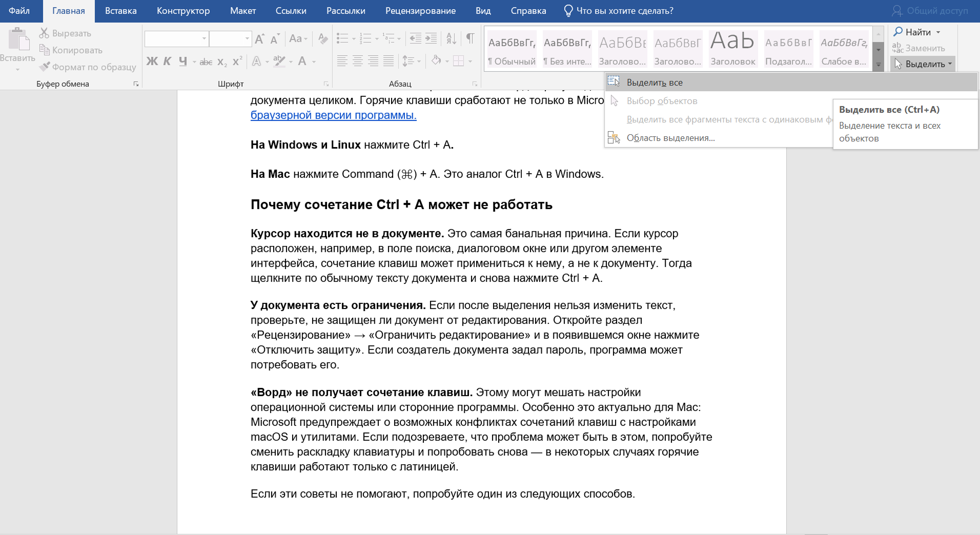Click the text highlight marker icon
Screen dimensions: 980x535
279,61
